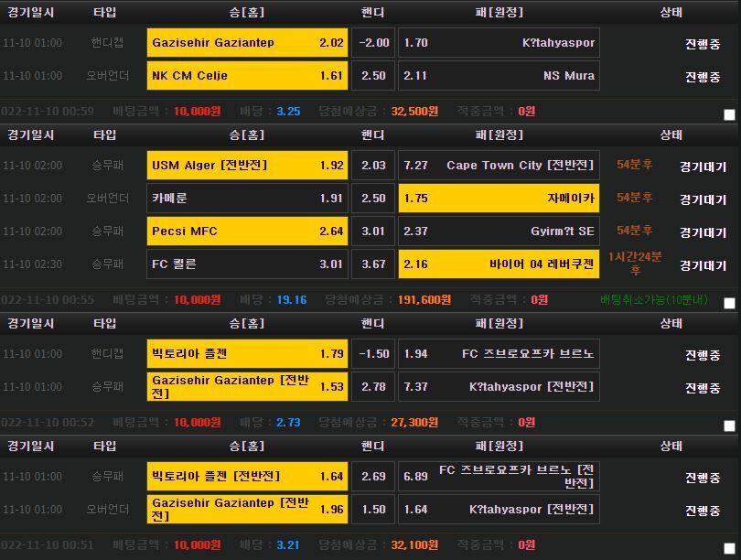Tick the checkbox for the 191,600원 bet slip
The image size is (741, 560).
coord(729,304)
